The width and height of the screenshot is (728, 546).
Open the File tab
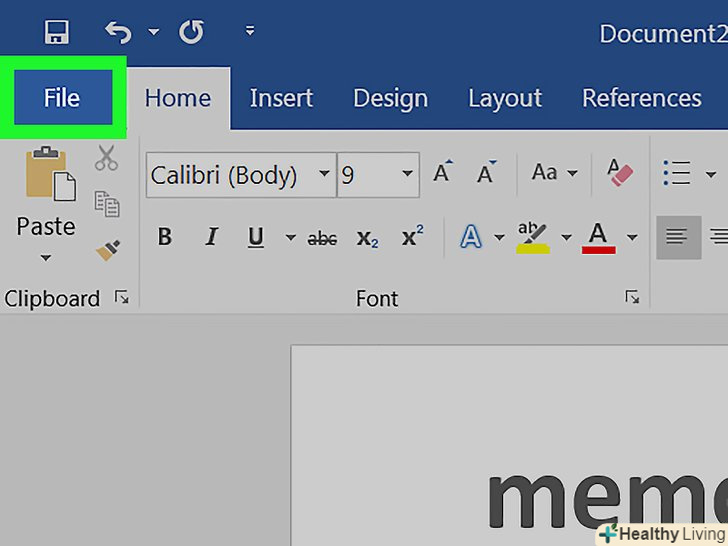click(63, 98)
